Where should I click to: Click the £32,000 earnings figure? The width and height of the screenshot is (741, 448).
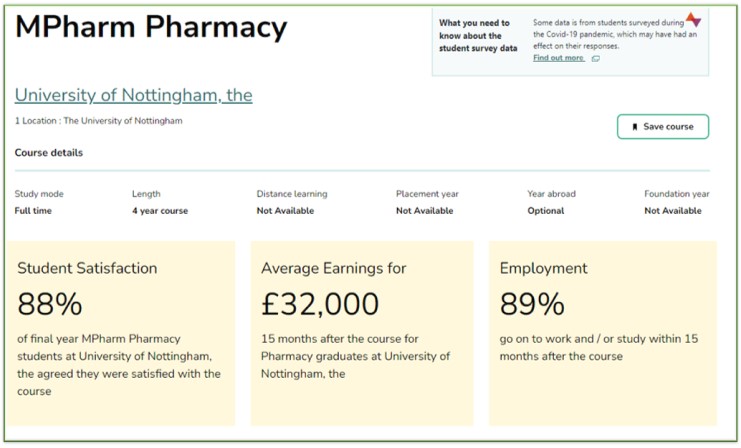[x=320, y=304]
